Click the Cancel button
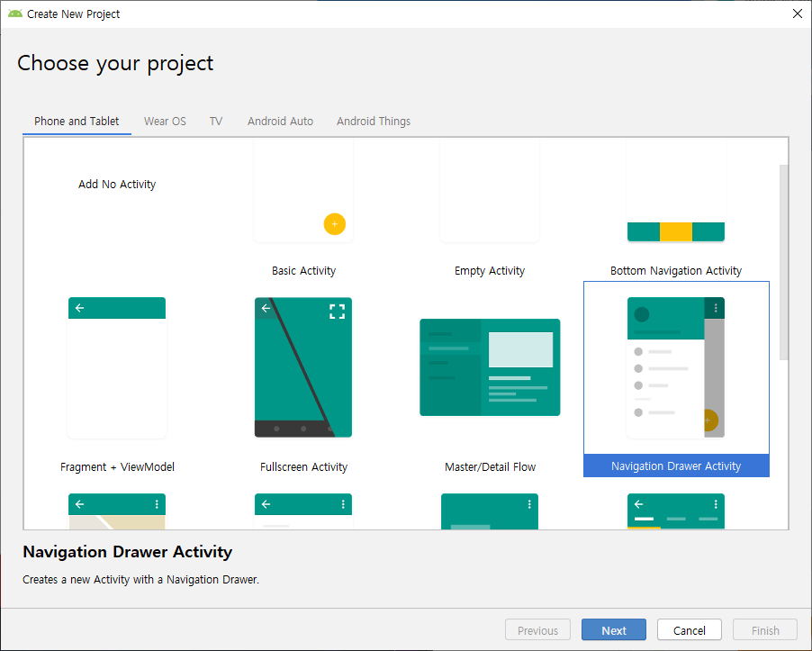 [690, 630]
